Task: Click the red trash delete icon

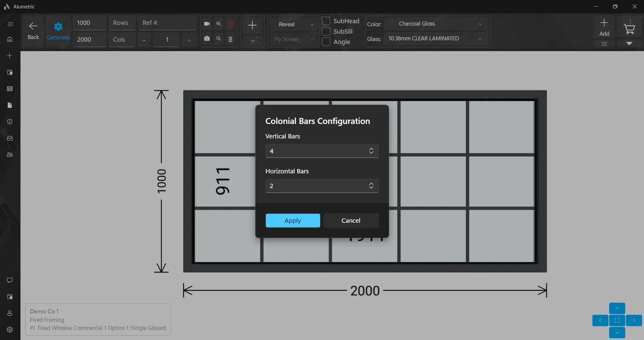Action: tap(231, 24)
